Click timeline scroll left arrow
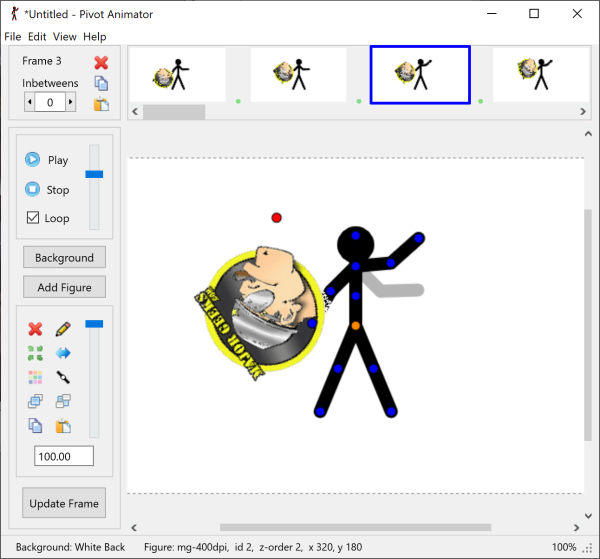Screen dimensions: 600x559 (x=135, y=112)
